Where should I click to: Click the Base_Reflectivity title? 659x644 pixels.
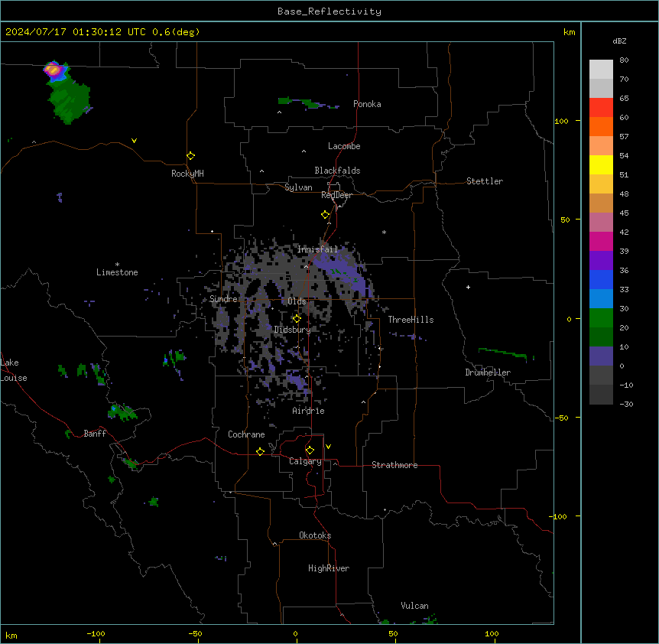click(329, 11)
